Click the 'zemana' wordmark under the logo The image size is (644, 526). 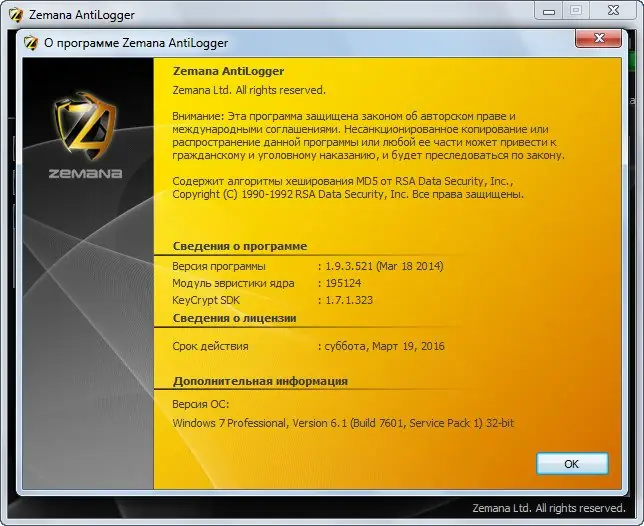click(x=85, y=173)
